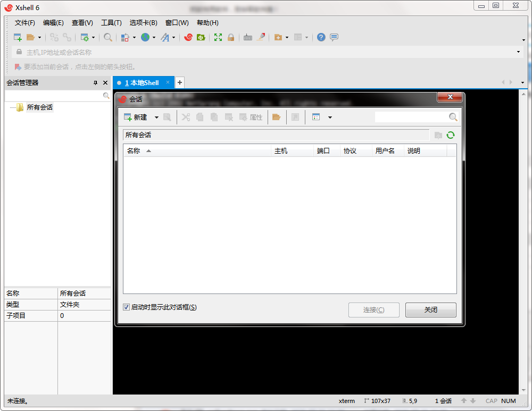532x411 pixels.
Task: Click the 所有会话 path field in dialog
Action: [276, 135]
